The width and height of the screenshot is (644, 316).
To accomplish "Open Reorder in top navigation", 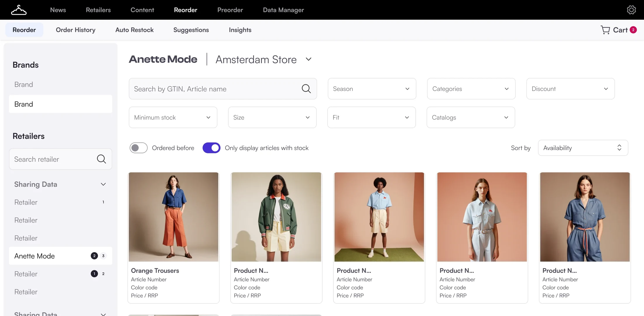I will (186, 10).
